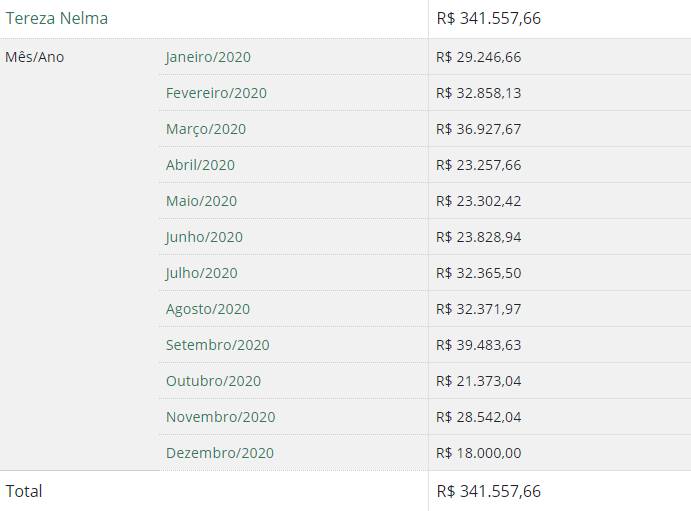Image resolution: width=691 pixels, height=511 pixels.
Task: Click the Mês/Ano row header
Action: 35,57
